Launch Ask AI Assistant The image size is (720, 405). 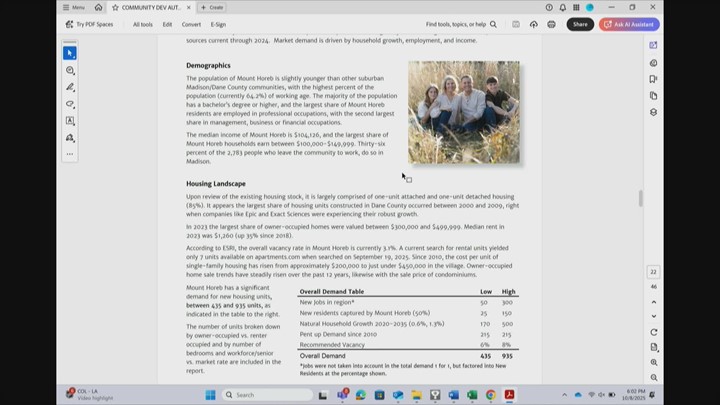point(629,24)
